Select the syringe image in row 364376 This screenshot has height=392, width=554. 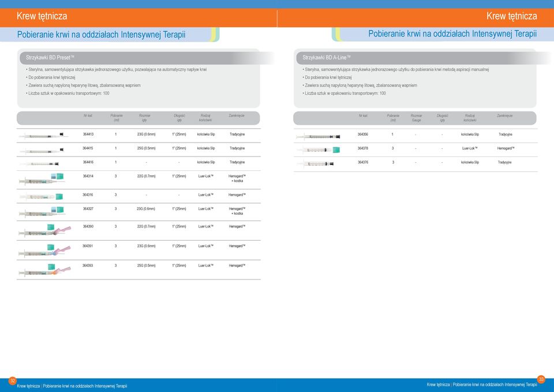click(x=316, y=163)
